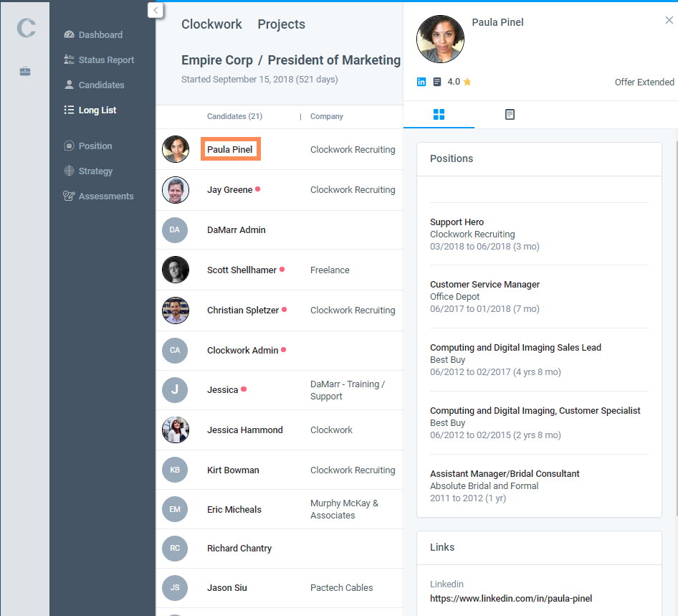Click Jay Greene's avatar photo
The height and width of the screenshot is (616, 678).
(x=176, y=189)
